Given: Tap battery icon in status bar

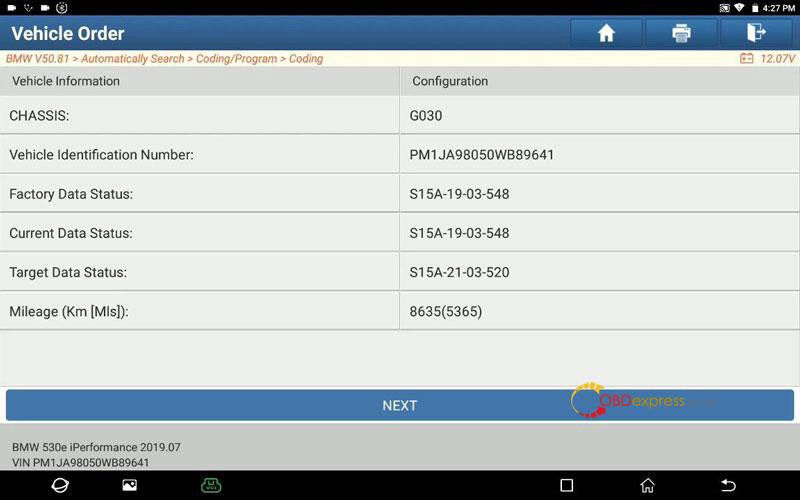Looking at the screenshot, I should tap(755, 8).
